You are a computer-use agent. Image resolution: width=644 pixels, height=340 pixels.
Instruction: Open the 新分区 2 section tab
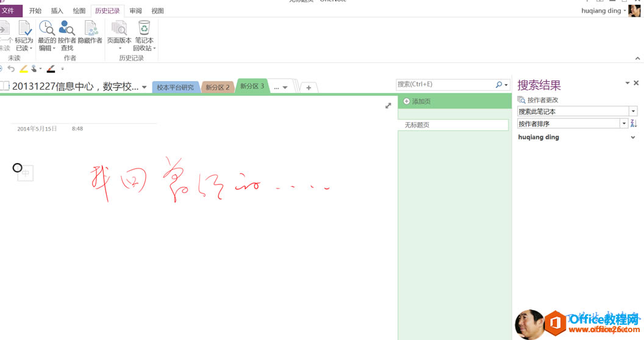click(218, 87)
